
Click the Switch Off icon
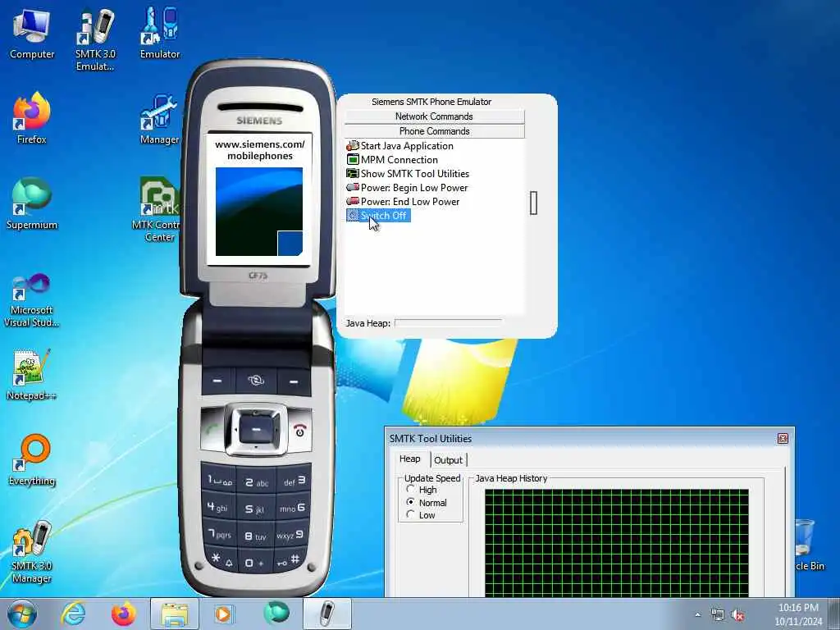coord(353,216)
